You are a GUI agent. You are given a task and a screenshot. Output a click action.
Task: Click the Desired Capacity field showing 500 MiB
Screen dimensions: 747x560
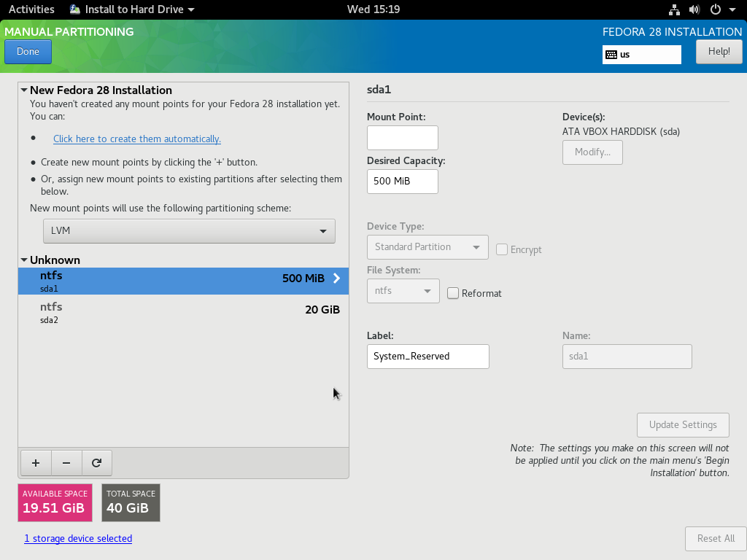403,182
